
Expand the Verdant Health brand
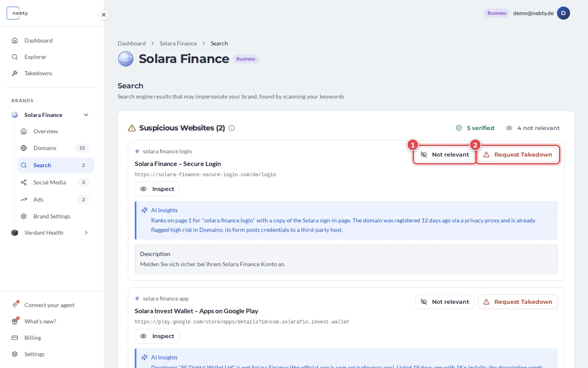point(86,233)
